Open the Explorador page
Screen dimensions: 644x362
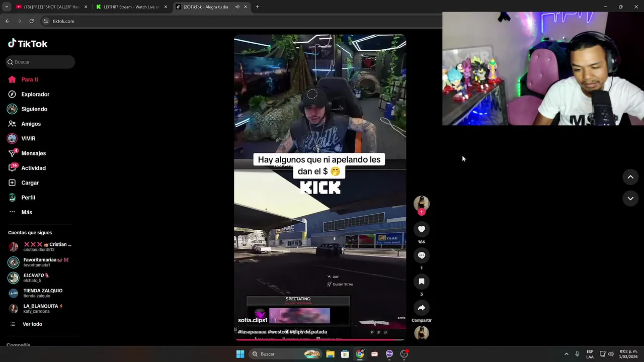tap(29, 94)
